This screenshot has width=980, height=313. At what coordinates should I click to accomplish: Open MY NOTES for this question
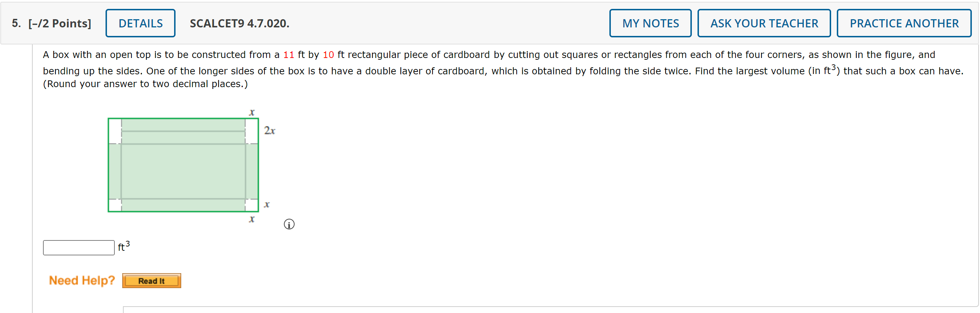click(x=650, y=23)
